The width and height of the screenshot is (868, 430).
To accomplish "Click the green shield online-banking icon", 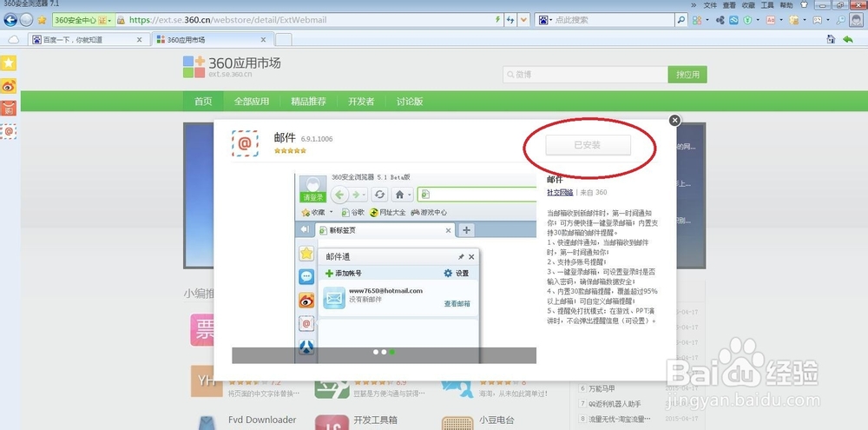I will (x=747, y=20).
